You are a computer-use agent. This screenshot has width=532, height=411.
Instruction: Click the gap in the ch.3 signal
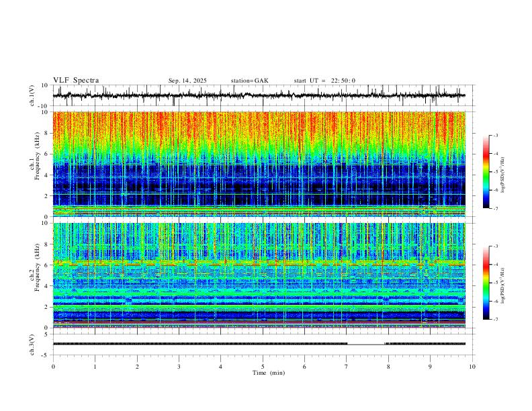click(x=366, y=345)
